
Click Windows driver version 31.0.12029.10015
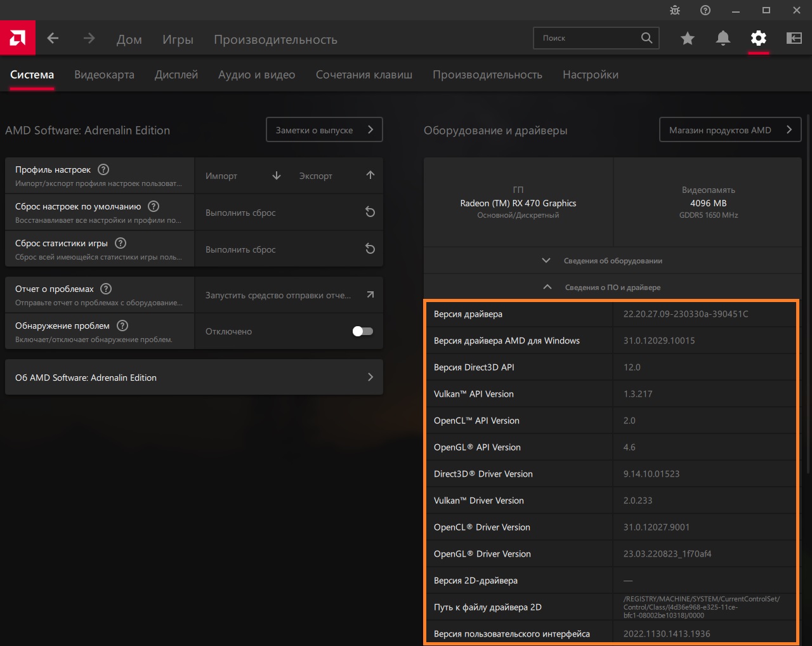[659, 341]
